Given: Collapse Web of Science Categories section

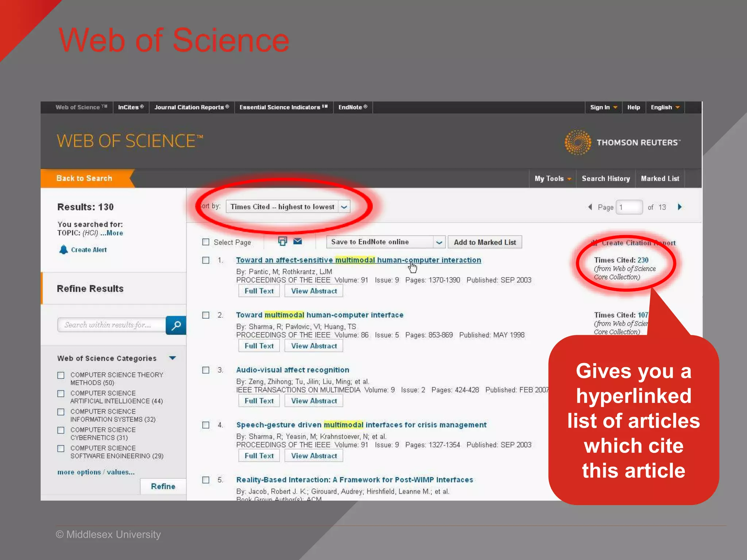Looking at the screenshot, I should point(173,358).
